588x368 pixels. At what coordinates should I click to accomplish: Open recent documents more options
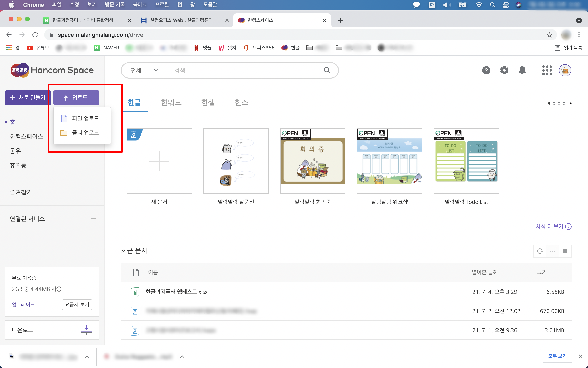552,251
